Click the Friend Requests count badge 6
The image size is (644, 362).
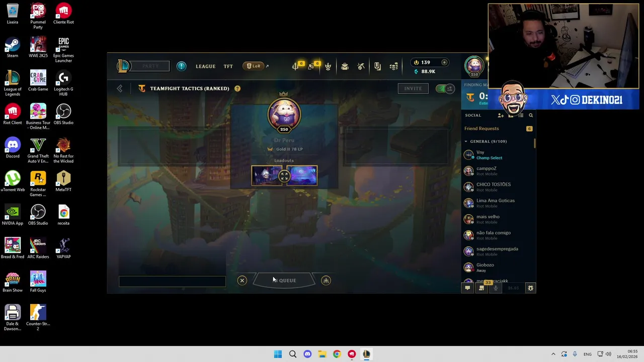tap(529, 129)
